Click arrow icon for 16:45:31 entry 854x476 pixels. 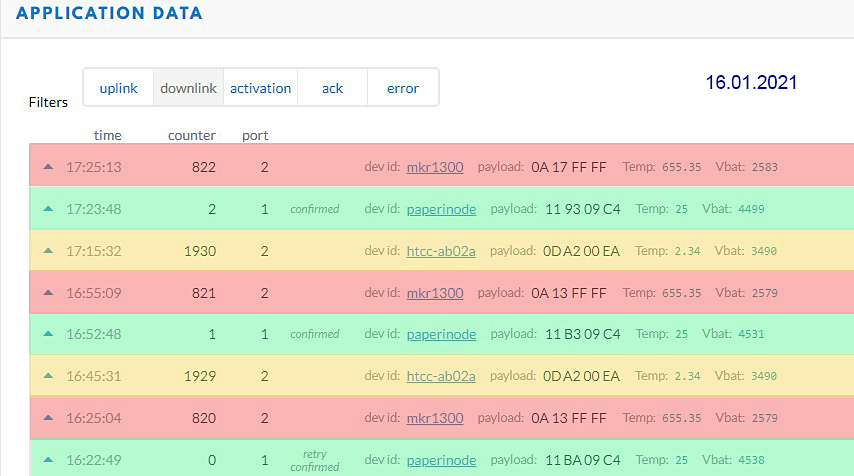[x=48, y=376]
